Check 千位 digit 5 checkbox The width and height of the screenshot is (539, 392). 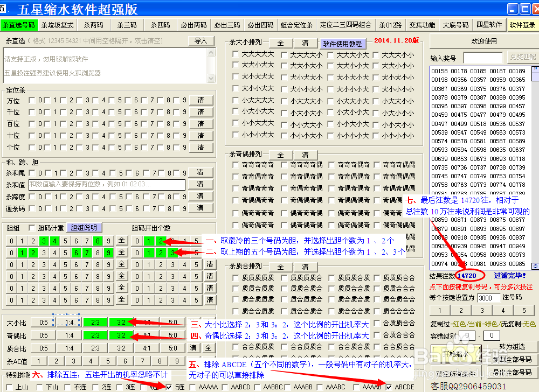tap(112, 112)
